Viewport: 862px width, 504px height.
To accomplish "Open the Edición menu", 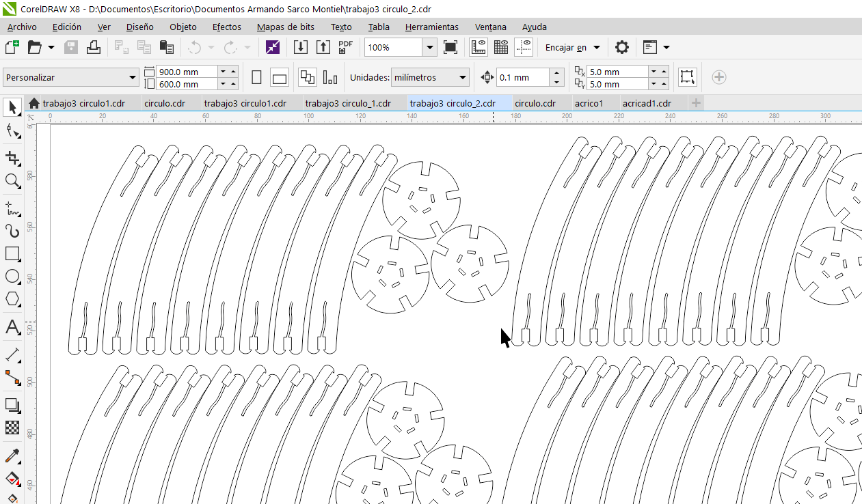I will coord(66,27).
